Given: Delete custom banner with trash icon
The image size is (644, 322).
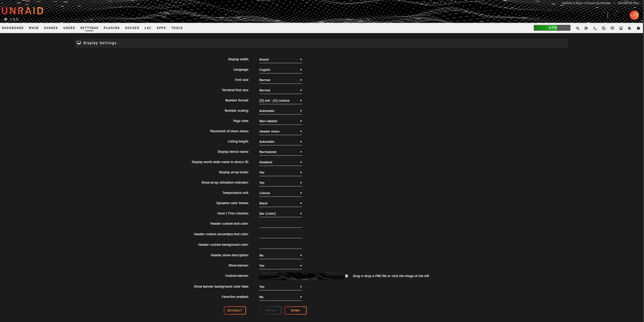Looking at the screenshot, I should point(346,276).
